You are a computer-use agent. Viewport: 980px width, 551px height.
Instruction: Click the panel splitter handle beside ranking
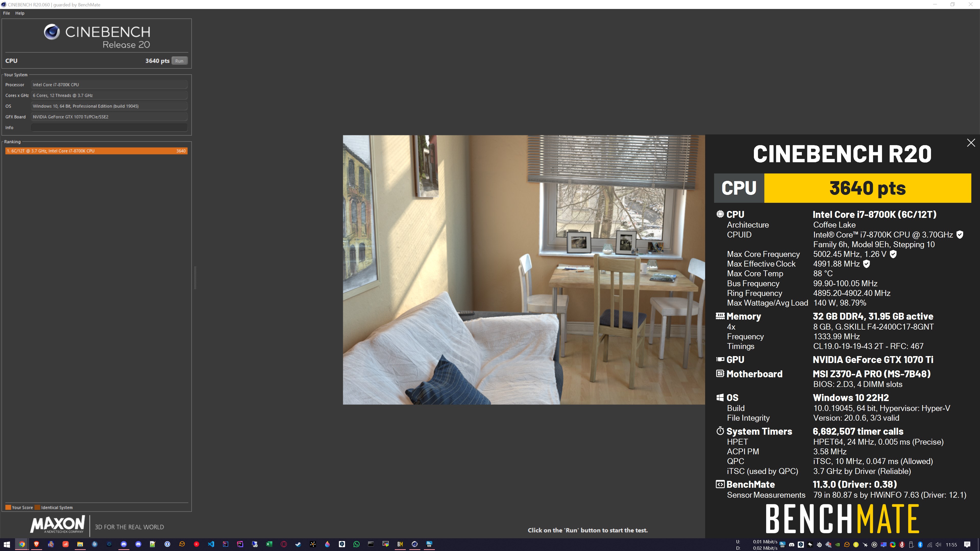195,278
